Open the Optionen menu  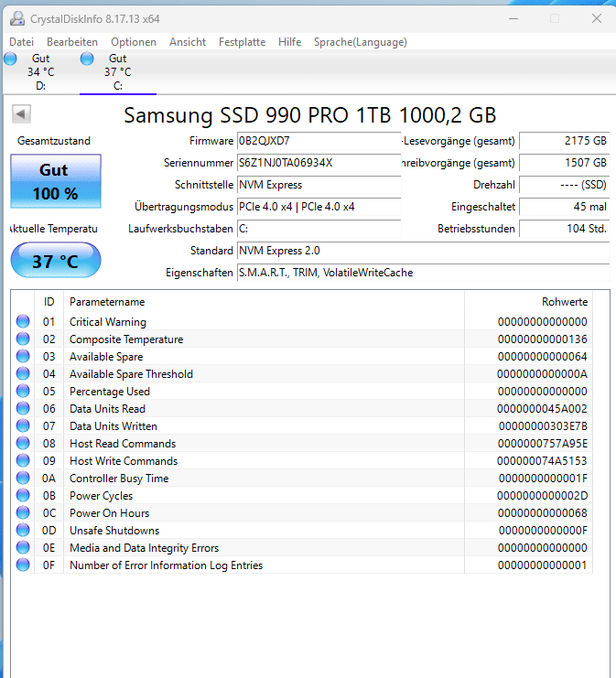(134, 42)
